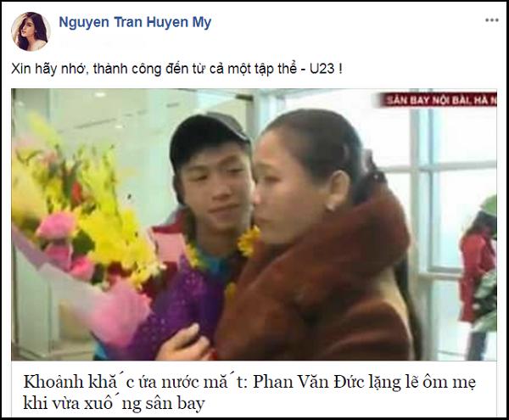The width and height of the screenshot is (509, 420).
Task: Click the woman's earring in the photo
Action: 332,206
